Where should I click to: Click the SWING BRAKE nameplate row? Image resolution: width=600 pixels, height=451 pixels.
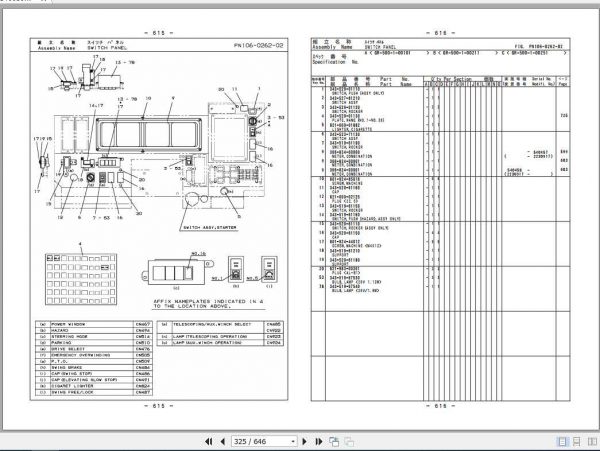click(x=94, y=367)
